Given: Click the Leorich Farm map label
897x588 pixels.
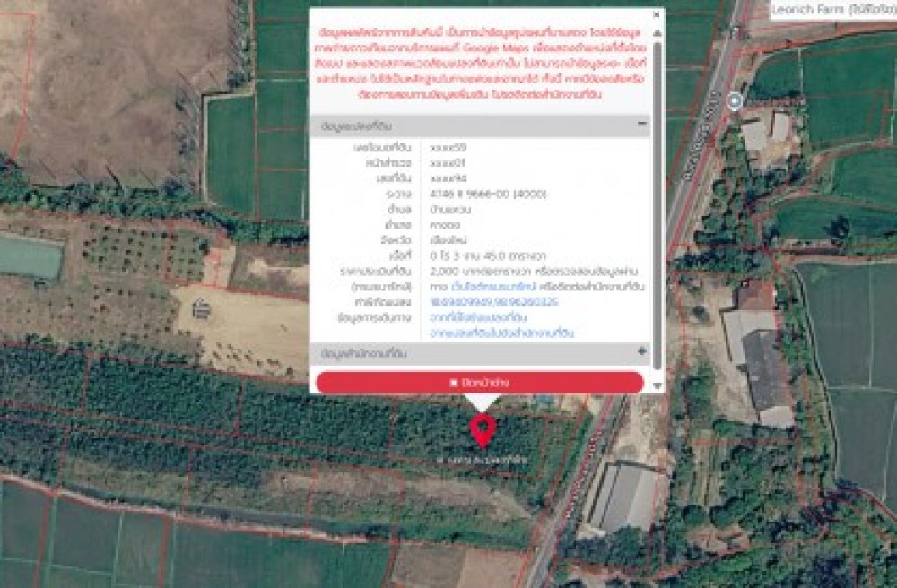Looking at the screenshot, I should pos(833,10).
